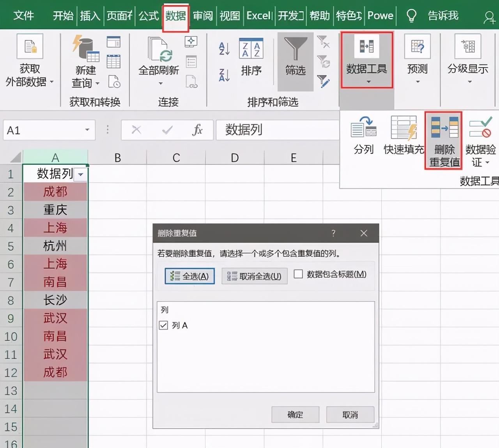
Task: Open the autofilter dropdown on 数据列
Action: pos(80,175)
